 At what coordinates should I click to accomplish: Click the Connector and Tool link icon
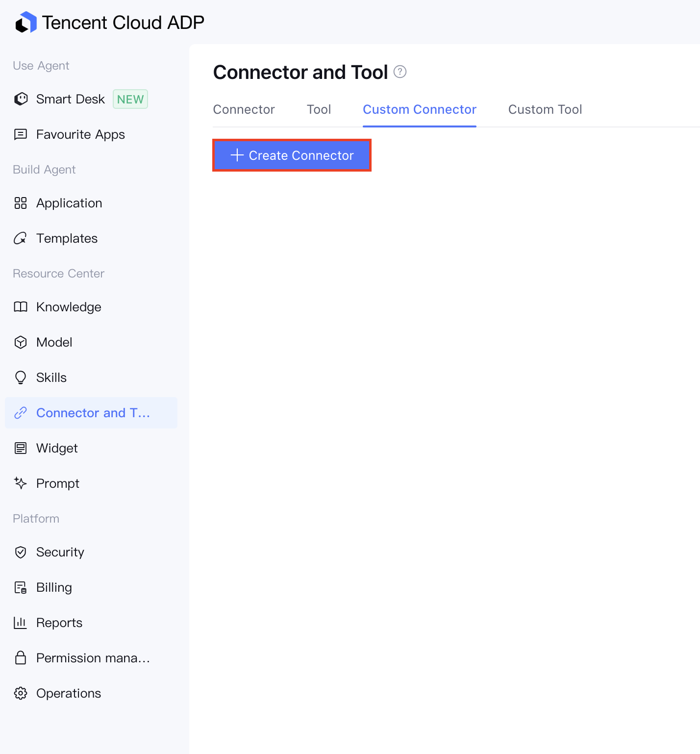[21, 413]
